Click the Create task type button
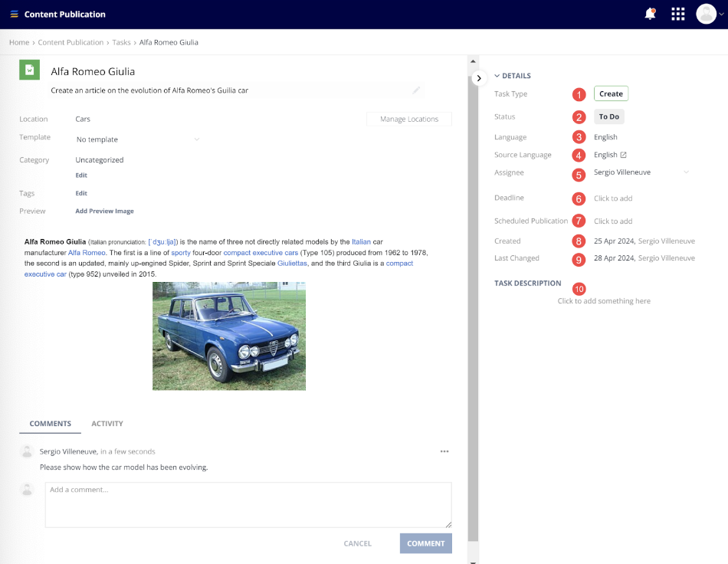Screen dimensions: 728x564 tap(611, 93)
